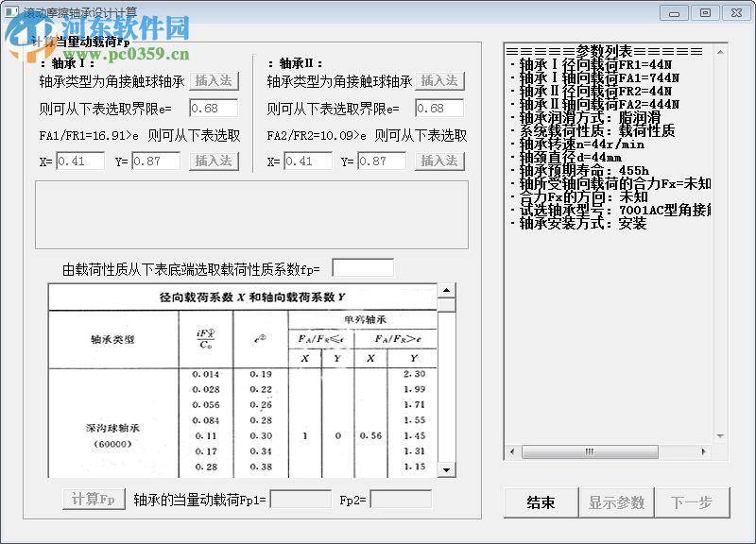
Task: Click the Fp2 result field
Action: coord(401,499)
